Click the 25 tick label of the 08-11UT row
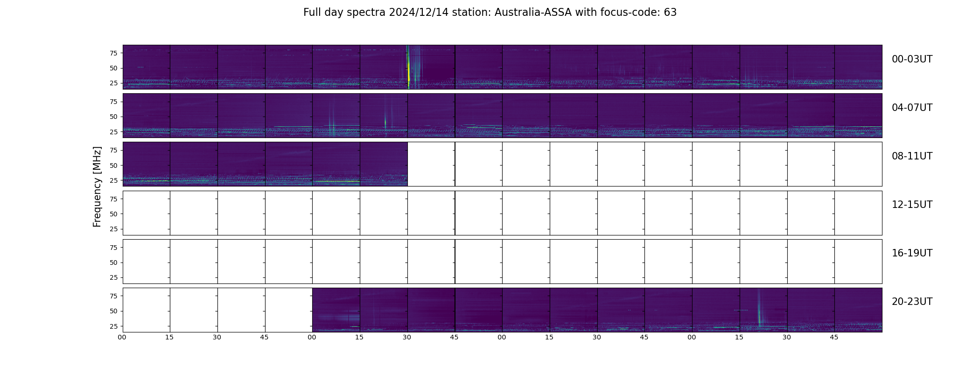This screenshot has height=373, width=980. pyautogui.click(x=113, y=180)
